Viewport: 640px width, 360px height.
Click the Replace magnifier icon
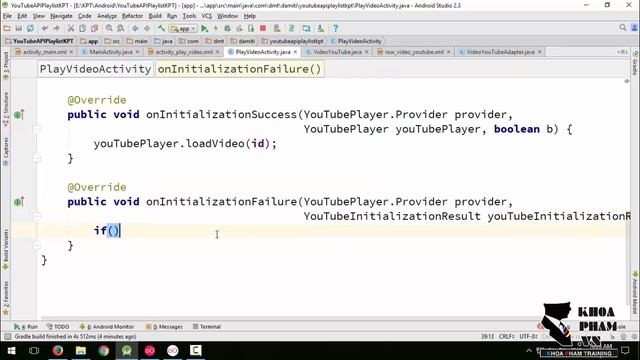click(x=120, y=28)
